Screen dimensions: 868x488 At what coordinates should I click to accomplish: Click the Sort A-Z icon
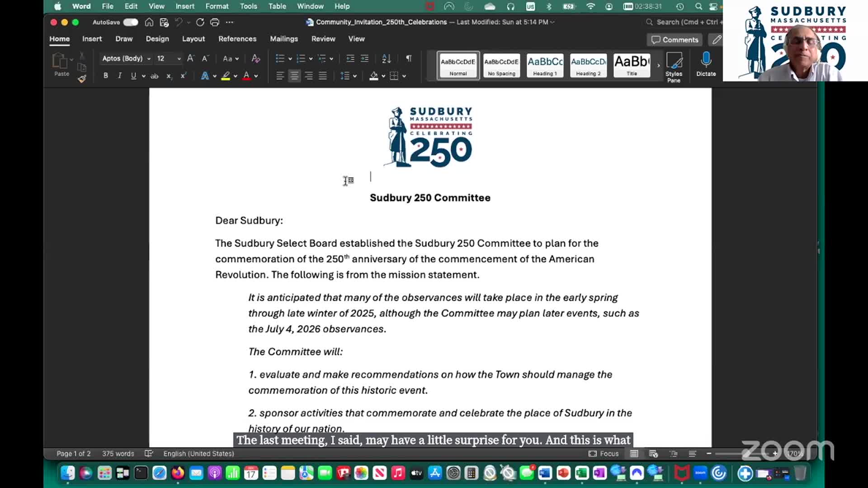tap(387, 59)
